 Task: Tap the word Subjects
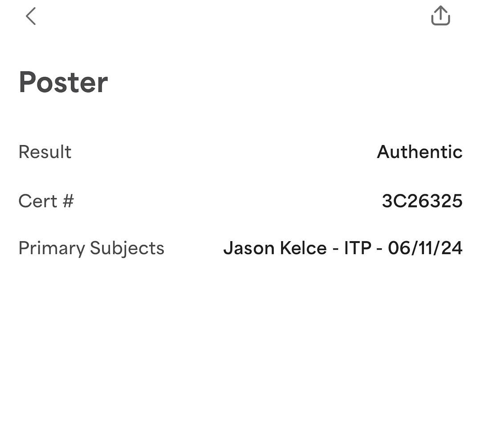(x=127, y=248)
